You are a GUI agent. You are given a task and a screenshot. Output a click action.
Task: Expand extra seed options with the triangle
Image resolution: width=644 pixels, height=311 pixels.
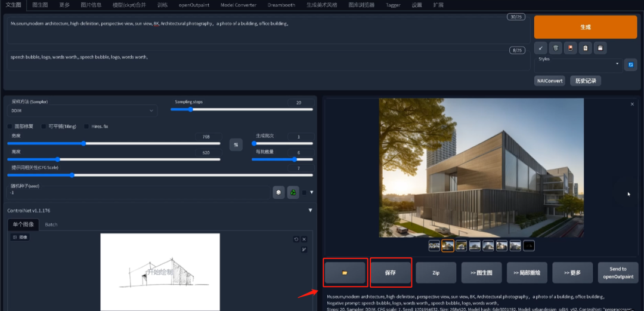click(312, 192)
